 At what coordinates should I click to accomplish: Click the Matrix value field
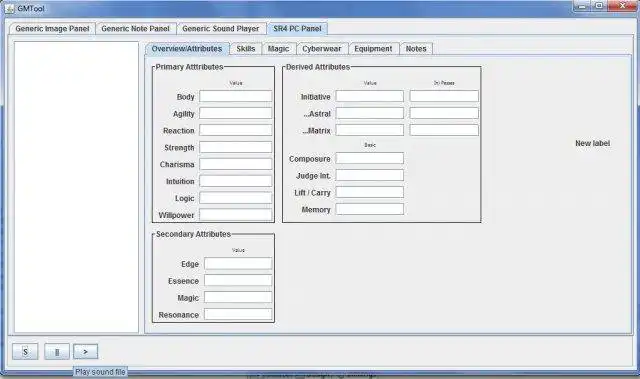tap(370, 130)
